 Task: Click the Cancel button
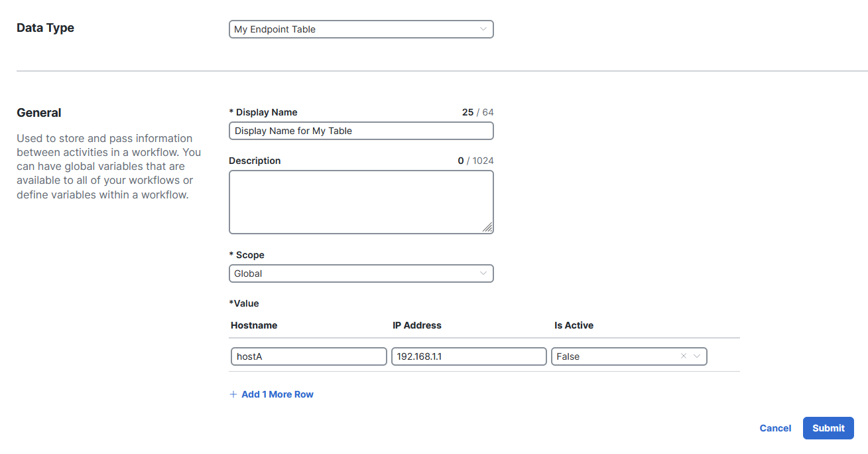[x=775, y=428]
